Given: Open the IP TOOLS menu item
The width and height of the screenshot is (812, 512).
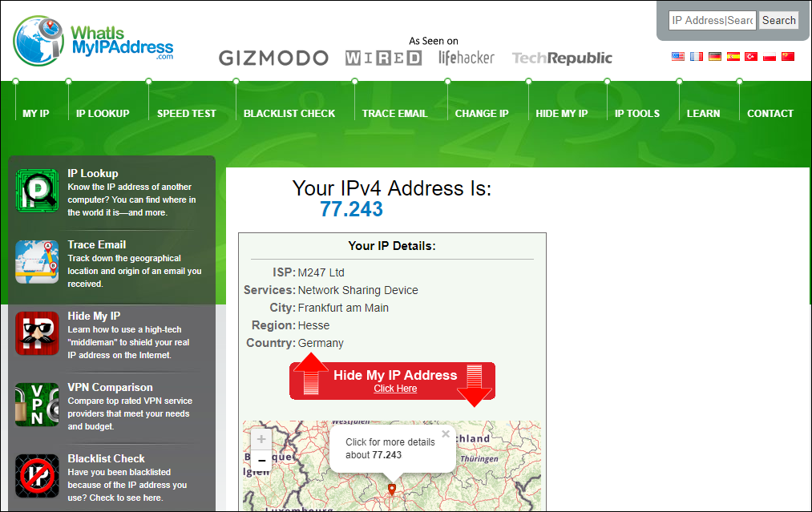Looking at the screenshot, I should point(637,113).
